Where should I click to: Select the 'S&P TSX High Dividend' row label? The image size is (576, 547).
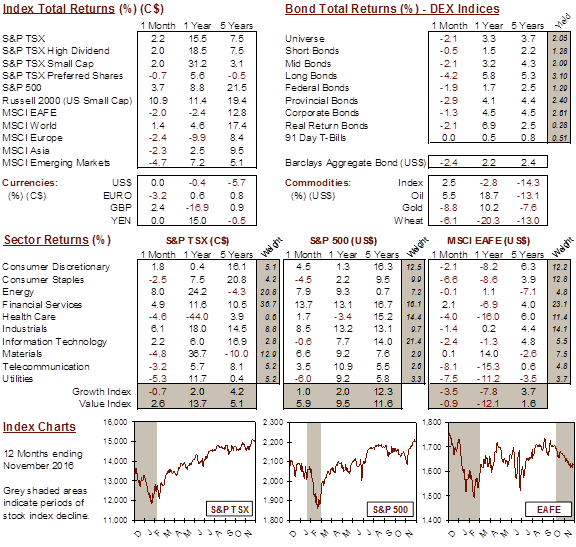[x=56, y=51]
